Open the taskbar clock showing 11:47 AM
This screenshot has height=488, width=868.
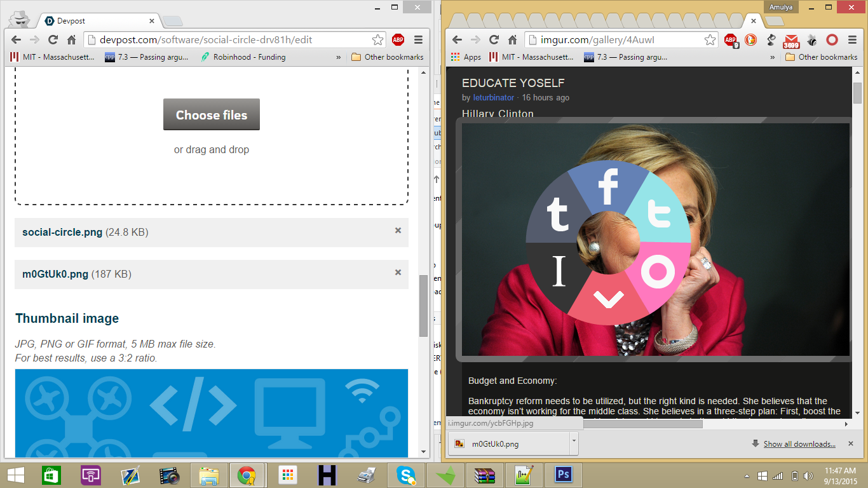click(x=839, y=475)
